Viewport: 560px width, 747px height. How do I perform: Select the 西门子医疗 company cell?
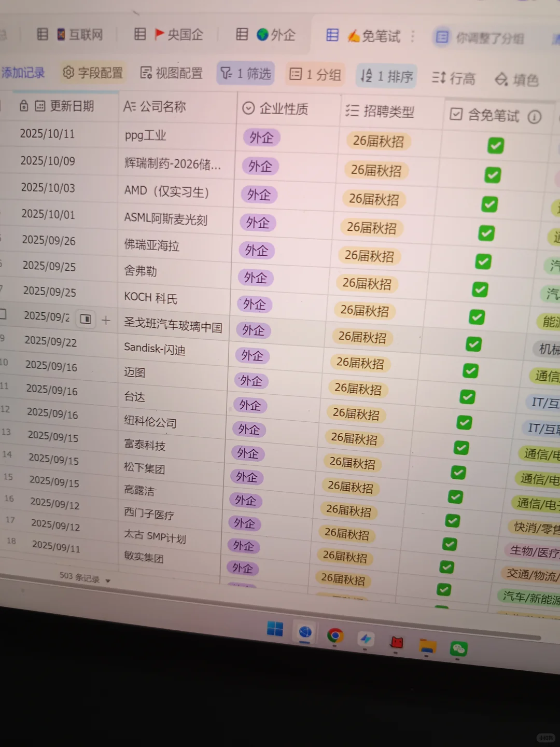170,514
